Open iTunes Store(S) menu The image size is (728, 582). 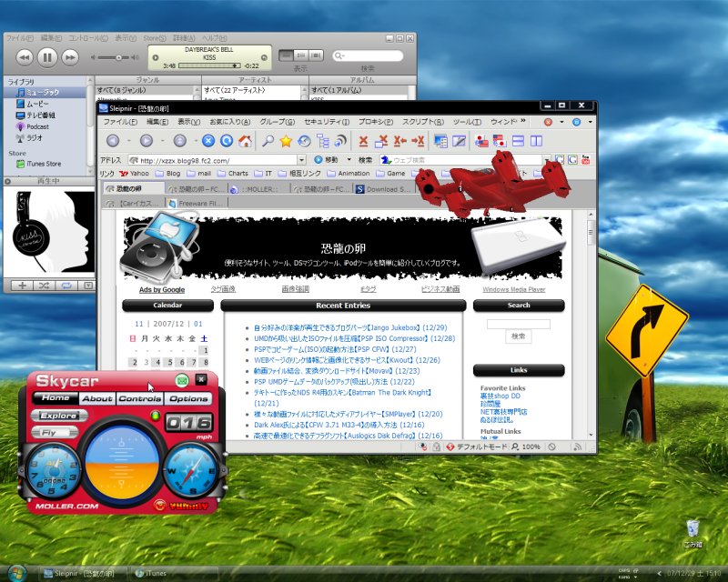[155, 38]
